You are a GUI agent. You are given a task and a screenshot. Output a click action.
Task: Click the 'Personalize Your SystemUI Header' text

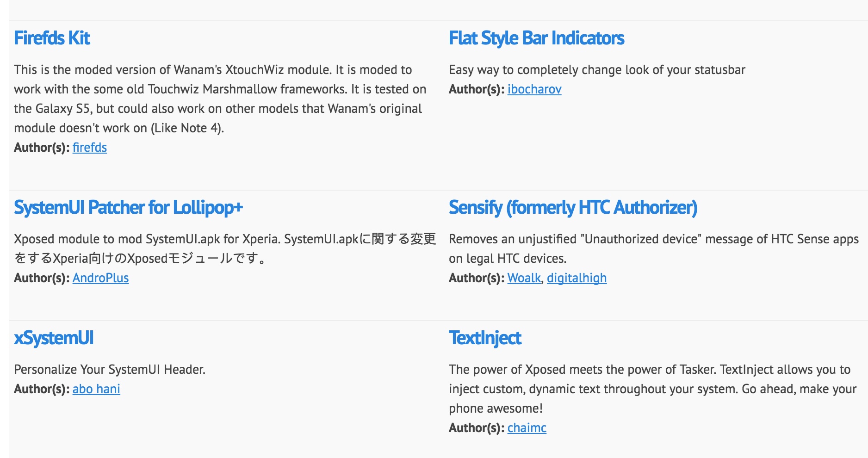tap(110, 370)
